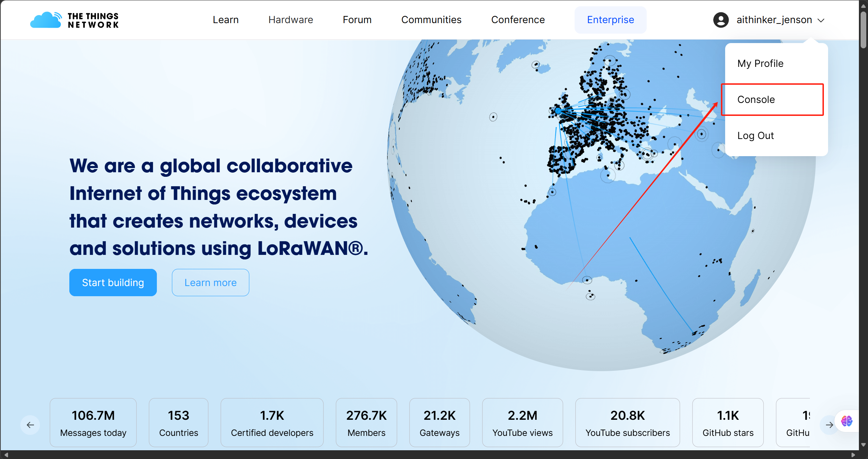
Task: Open the Communities menu
Action: (431, 20)
